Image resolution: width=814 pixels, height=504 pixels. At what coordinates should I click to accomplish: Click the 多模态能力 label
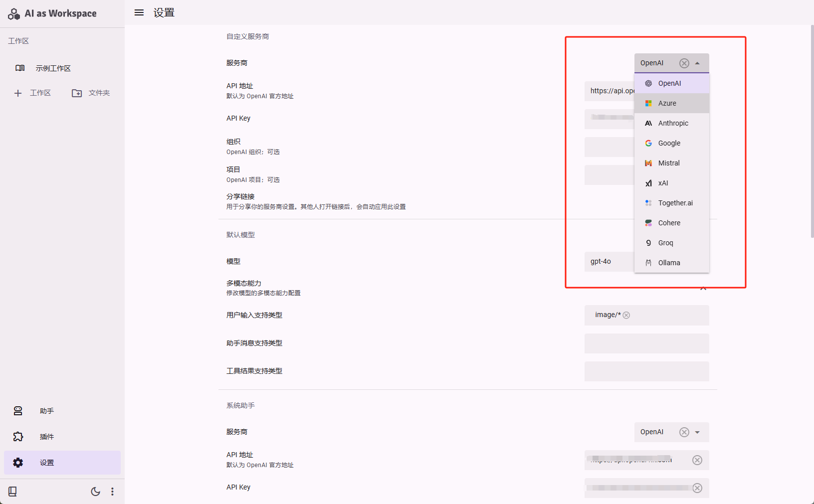244,283
